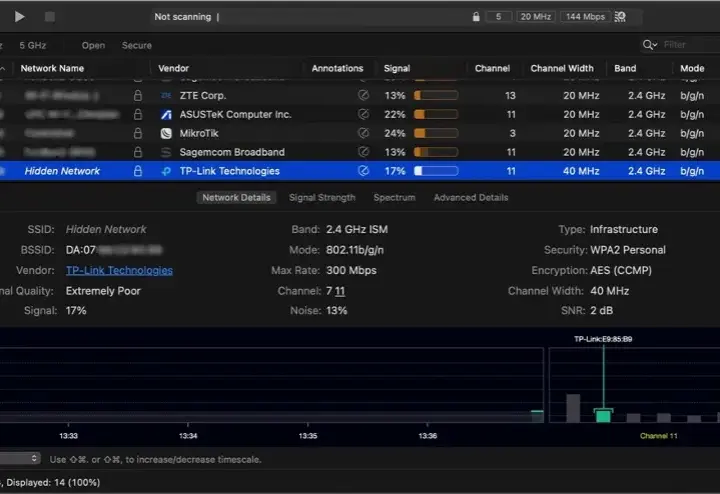Switch to the Signal Strength tab
Viewport: 720px width, 494px height.
(322, 197)
